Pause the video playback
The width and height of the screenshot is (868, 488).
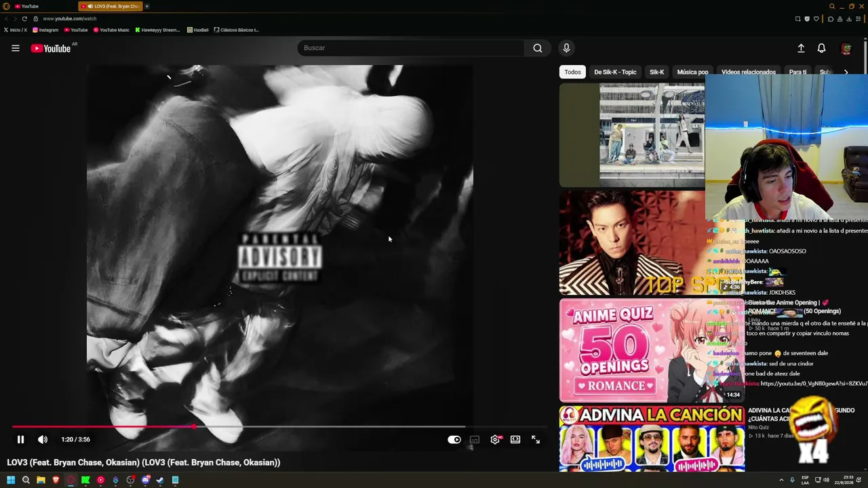tap(20, 440)
